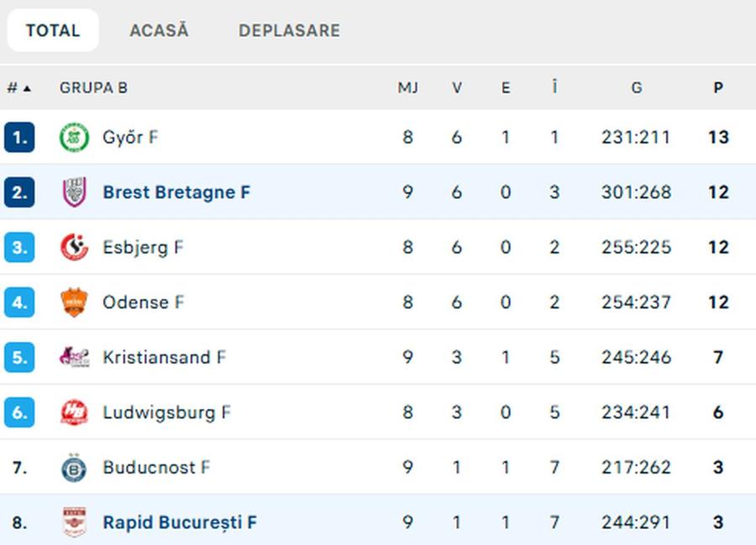Click the Odense F orange crest
Image resolution: width=756 pixels, height=545 pixels.
(x=74, y=302)
